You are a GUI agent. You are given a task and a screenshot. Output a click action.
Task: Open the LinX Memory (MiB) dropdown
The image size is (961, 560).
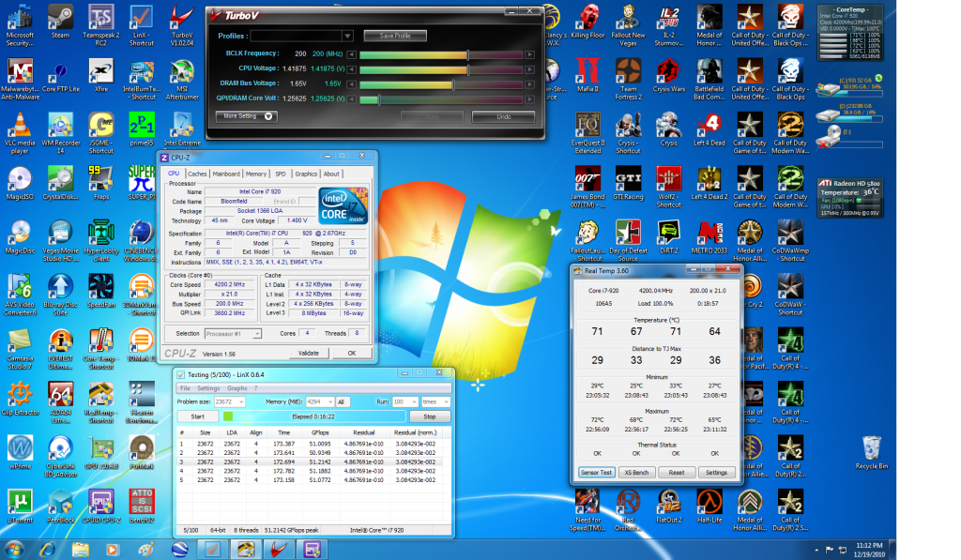click(x=331, y=401)
